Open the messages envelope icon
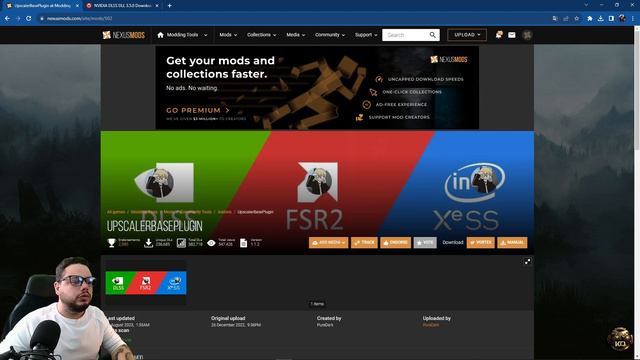Image resolution: width=640 pixels, height=360 pixels. pos(512,35)
